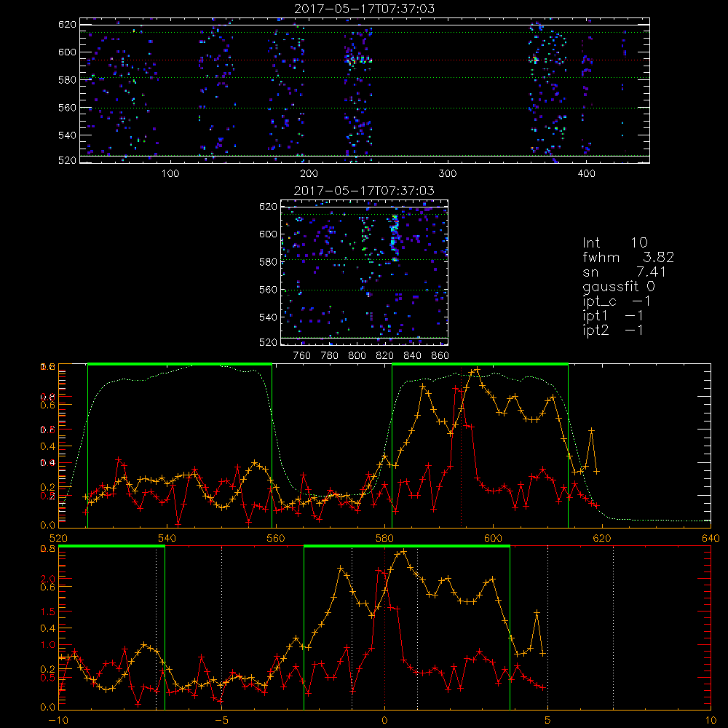Viewport: 728px width, 728px height.
Task: Select the 'gaussfit 0' readout line
Action: click(x=619, y=286)
